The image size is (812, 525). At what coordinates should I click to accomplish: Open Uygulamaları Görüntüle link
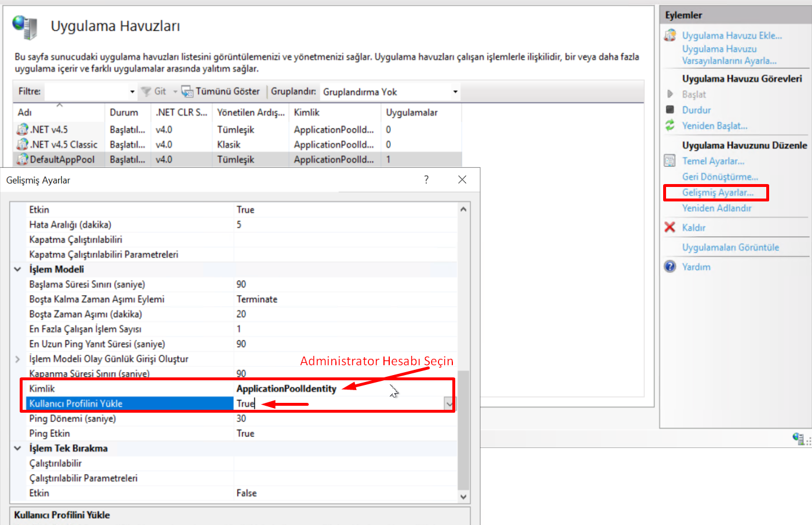pos(730,247)
